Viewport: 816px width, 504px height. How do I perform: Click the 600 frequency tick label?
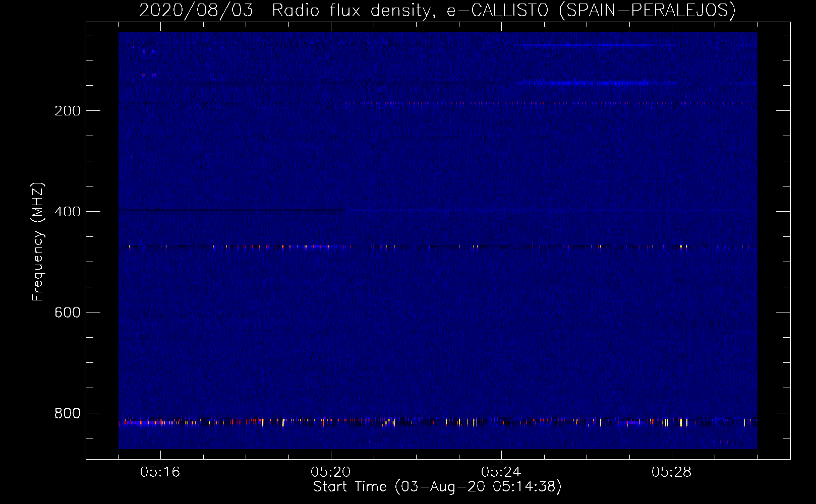pyautogui.click(x=68, y=312)
